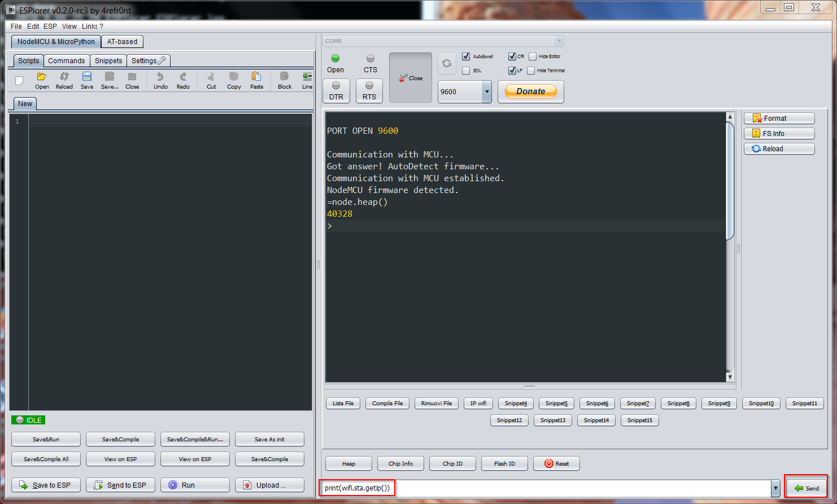
Task: Click the Undo icon in editor toolbar
Action: tap(160, 77)
